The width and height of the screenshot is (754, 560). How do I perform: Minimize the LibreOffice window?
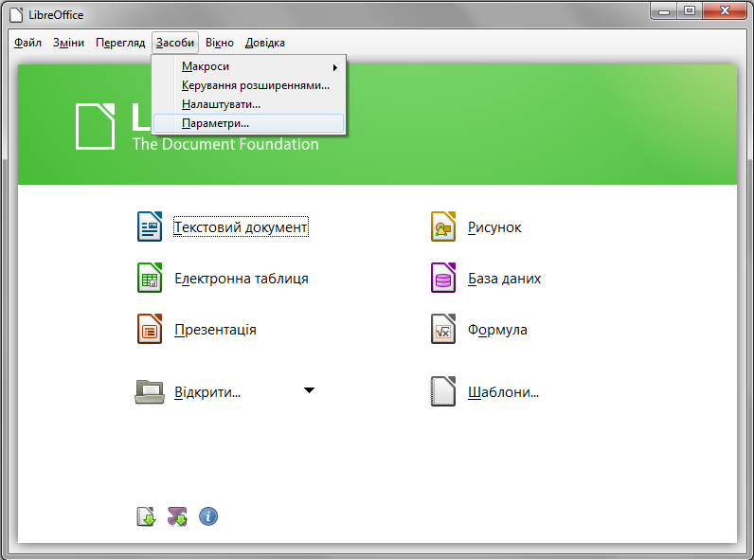pyautogui.click(x=664, y=10)
